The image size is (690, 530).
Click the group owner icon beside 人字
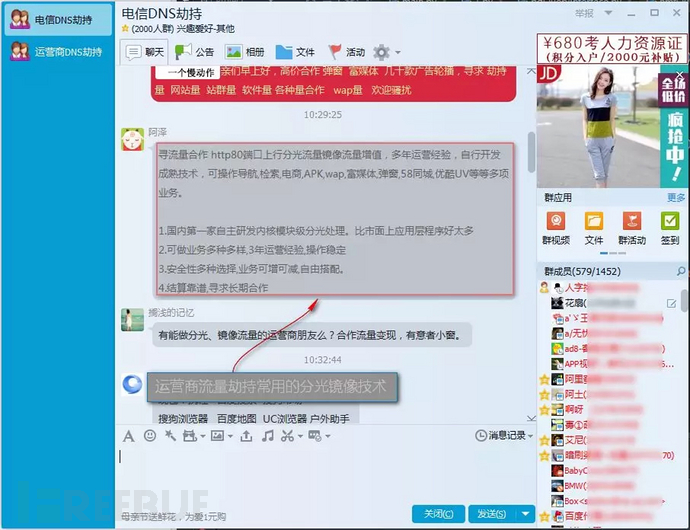click(544, 287)
